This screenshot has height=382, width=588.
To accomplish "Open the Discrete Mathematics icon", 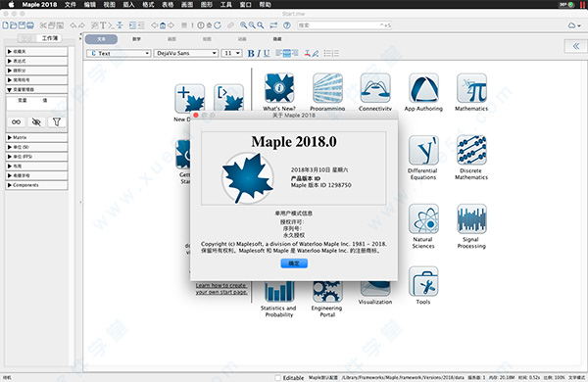I will click(x=471, y=150).
